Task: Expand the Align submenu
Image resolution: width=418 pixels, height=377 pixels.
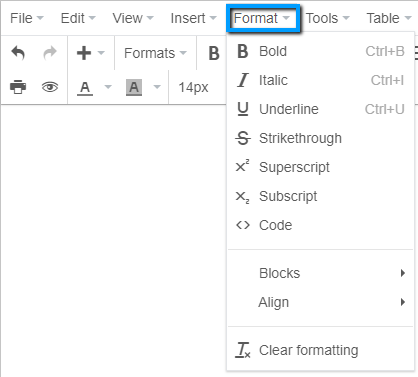Action: click(x=320, y=302)
